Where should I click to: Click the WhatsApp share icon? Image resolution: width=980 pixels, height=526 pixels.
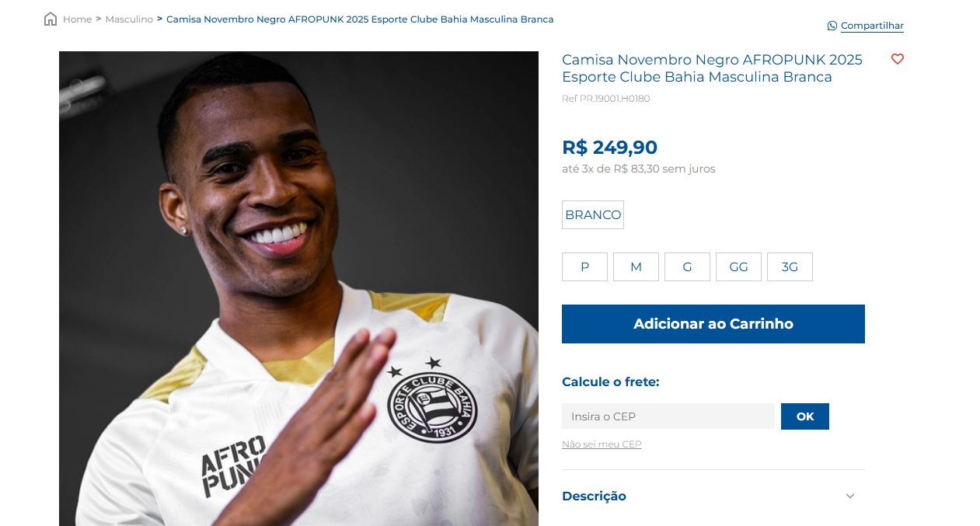(832, 26)
